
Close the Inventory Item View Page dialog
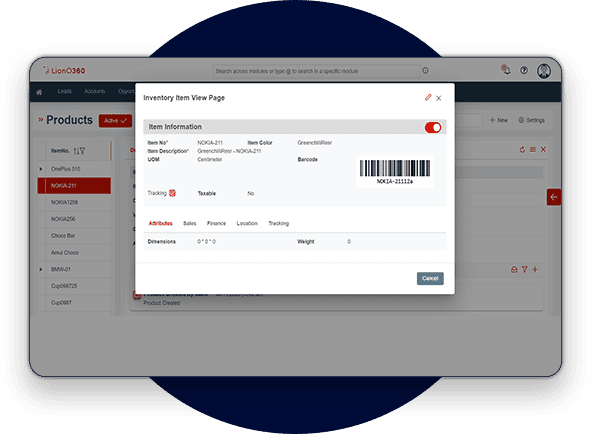tap(439, 98)
